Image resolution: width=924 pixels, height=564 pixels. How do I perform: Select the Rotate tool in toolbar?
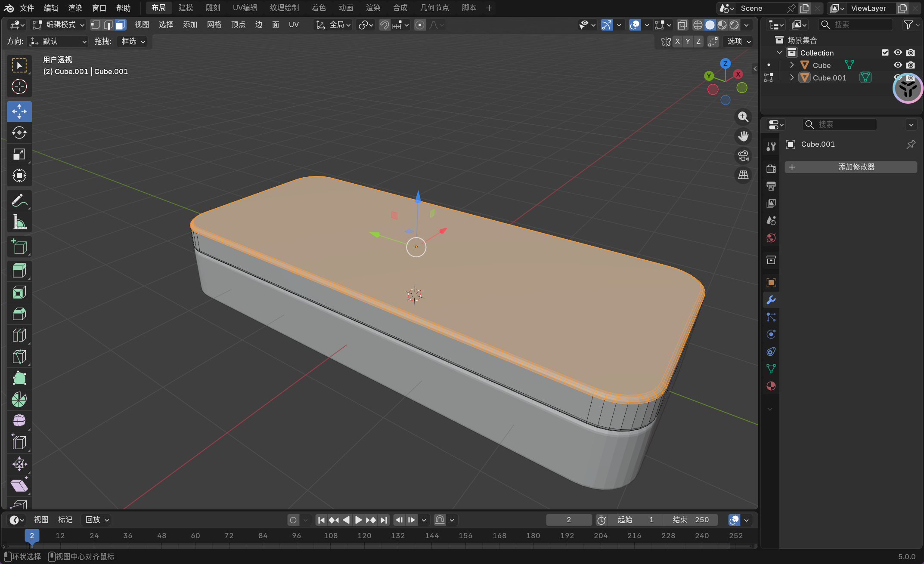tap(19, 133)
